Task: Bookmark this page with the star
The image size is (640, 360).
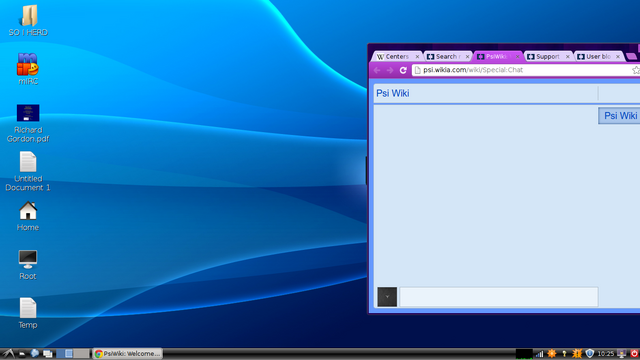Action: [636, 70]
